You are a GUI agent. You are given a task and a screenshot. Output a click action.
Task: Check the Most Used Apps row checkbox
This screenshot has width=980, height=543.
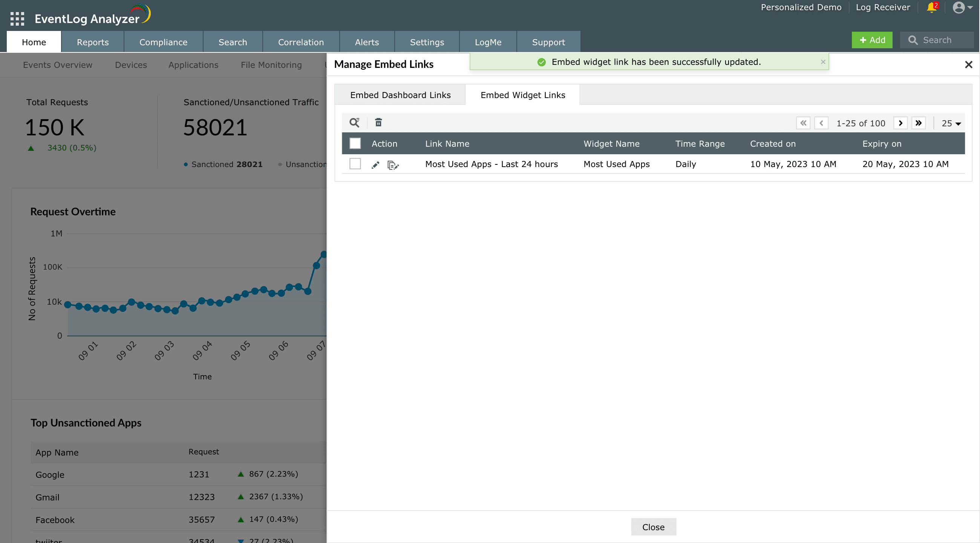pos(355,164)
